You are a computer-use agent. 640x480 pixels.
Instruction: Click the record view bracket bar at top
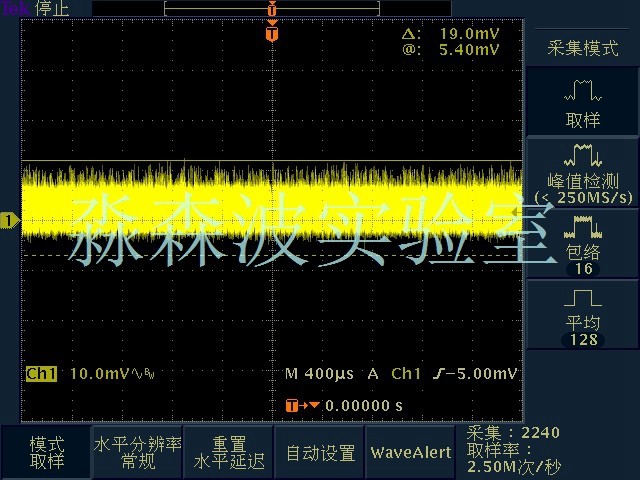point(272,9)
